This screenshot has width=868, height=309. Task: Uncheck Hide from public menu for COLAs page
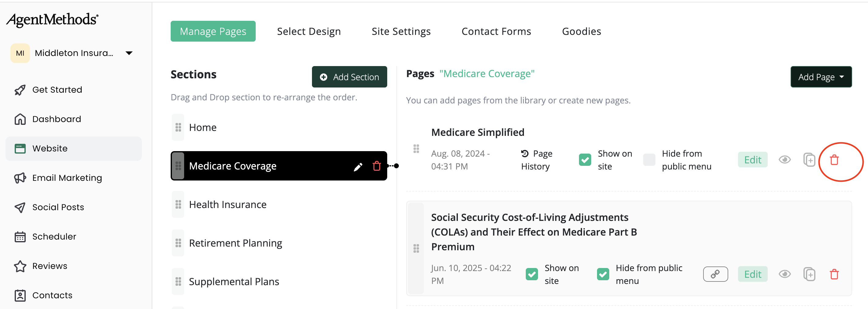point(603,274)
